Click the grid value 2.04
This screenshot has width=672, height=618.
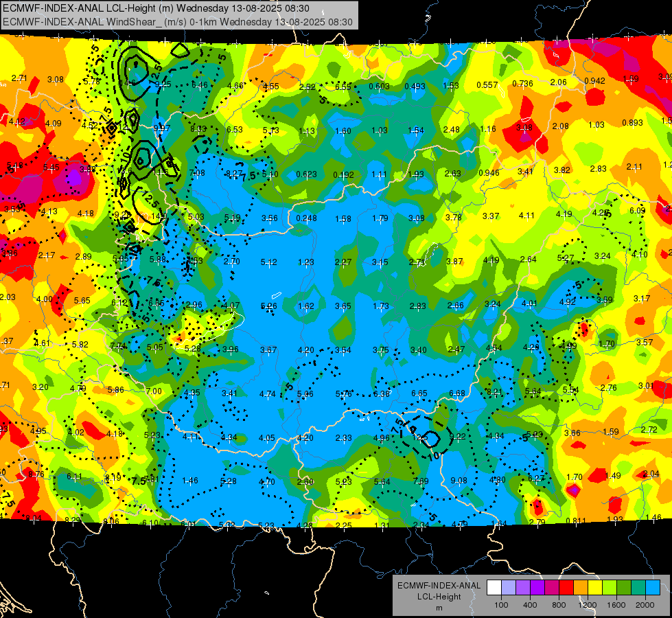coord(651,474)
